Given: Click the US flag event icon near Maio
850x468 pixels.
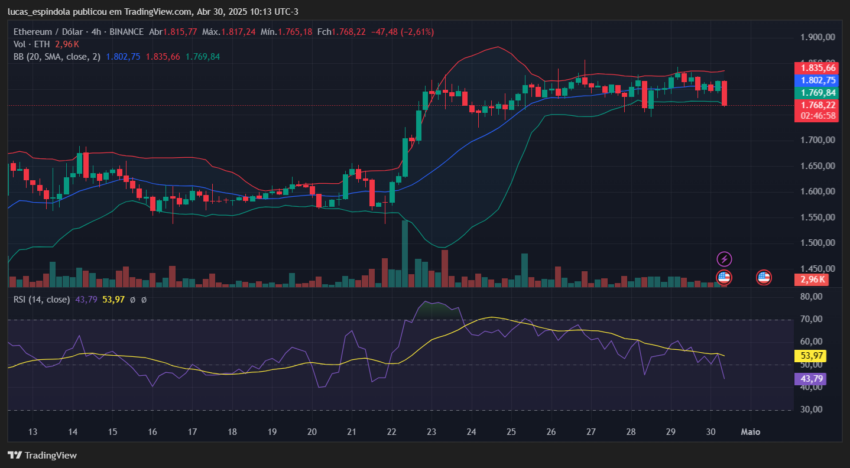Looking at the screenshot, I should (764, 278).
